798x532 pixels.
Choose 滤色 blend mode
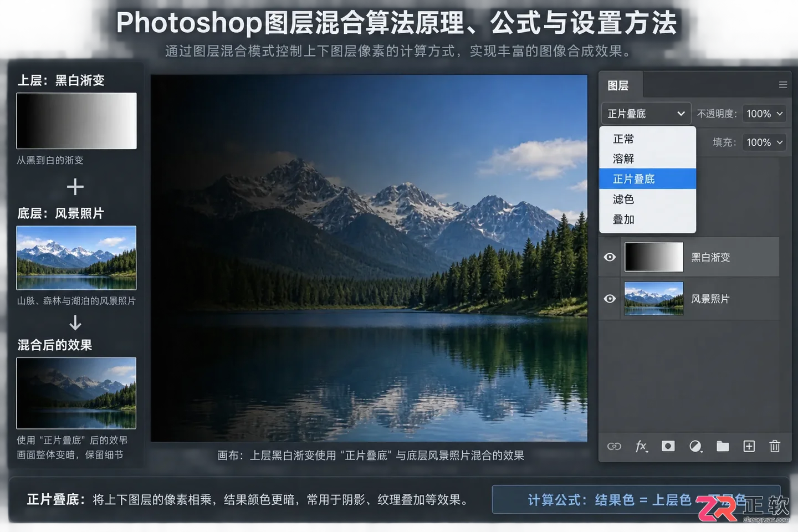click(x=647, y=199)
